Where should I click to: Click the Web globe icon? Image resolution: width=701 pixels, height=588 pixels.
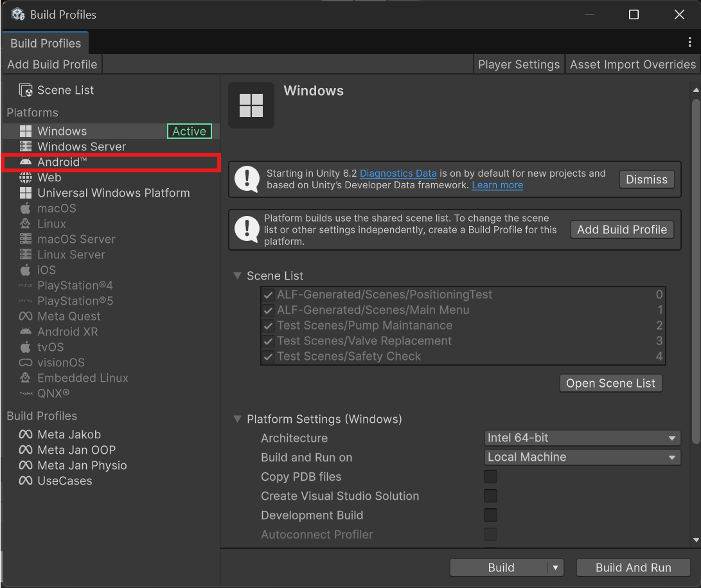tap(26, 177)
